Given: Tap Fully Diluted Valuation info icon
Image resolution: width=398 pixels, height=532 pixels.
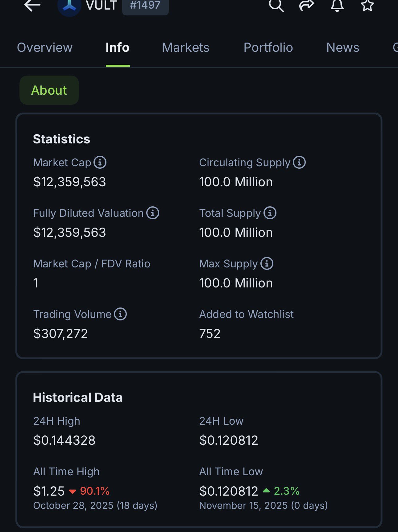Looking at the screenshot, I should point(153,213).
